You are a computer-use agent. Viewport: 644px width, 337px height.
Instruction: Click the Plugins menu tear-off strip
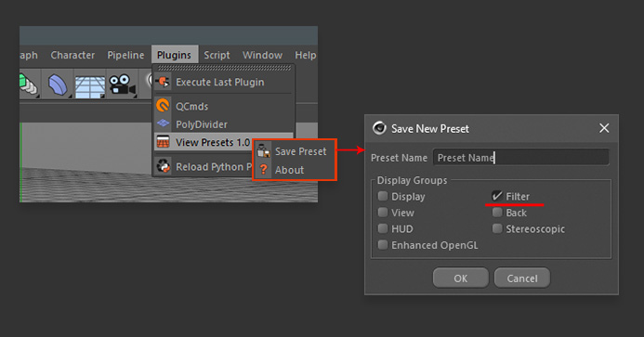(224, 68)
